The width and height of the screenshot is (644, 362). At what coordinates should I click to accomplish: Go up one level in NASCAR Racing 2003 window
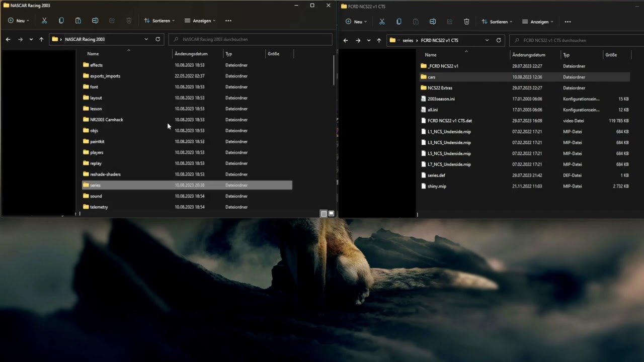tap(41, 39)
